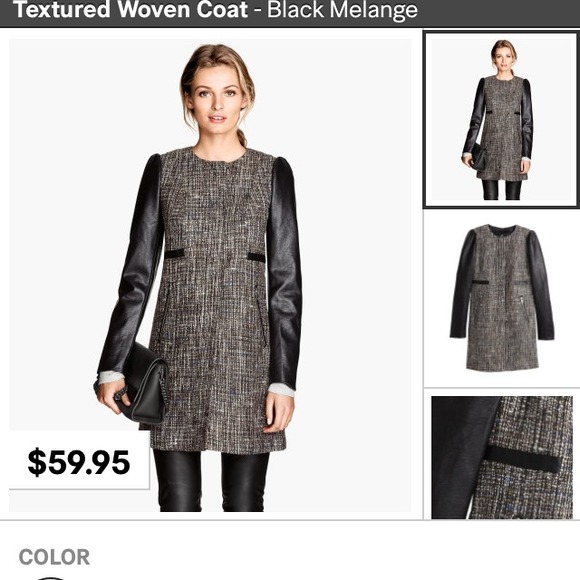
Task: Click the black leather pants in main photo
Action: (211, 480)
